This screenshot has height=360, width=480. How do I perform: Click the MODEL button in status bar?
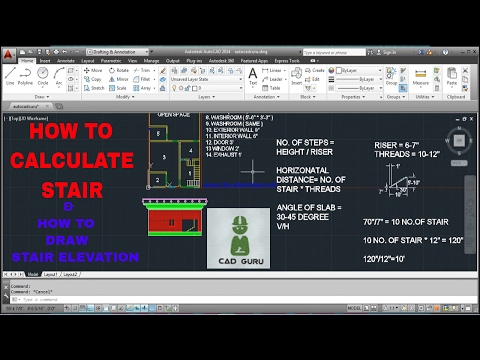pyautogui.click(x=354, y=308)
